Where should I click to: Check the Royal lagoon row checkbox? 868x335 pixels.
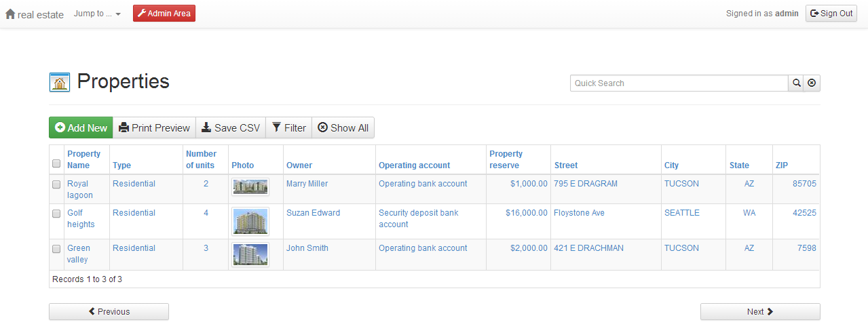coord(56,184)
